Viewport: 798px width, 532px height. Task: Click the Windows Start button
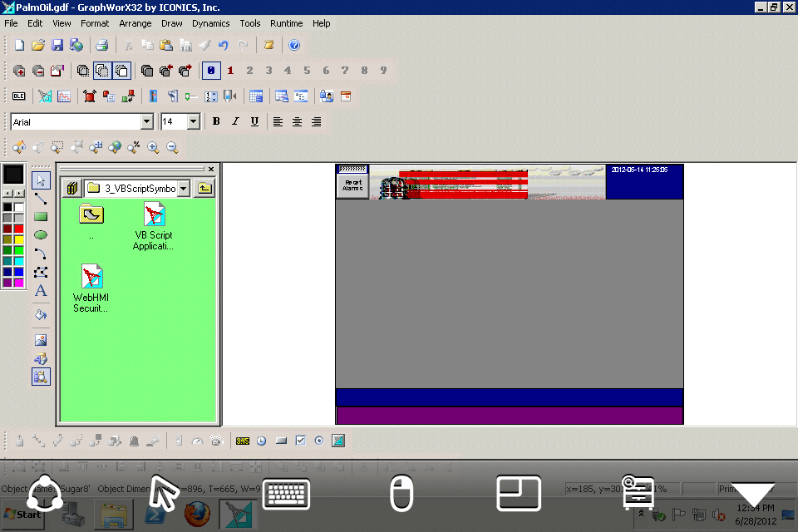pos(23,515)
